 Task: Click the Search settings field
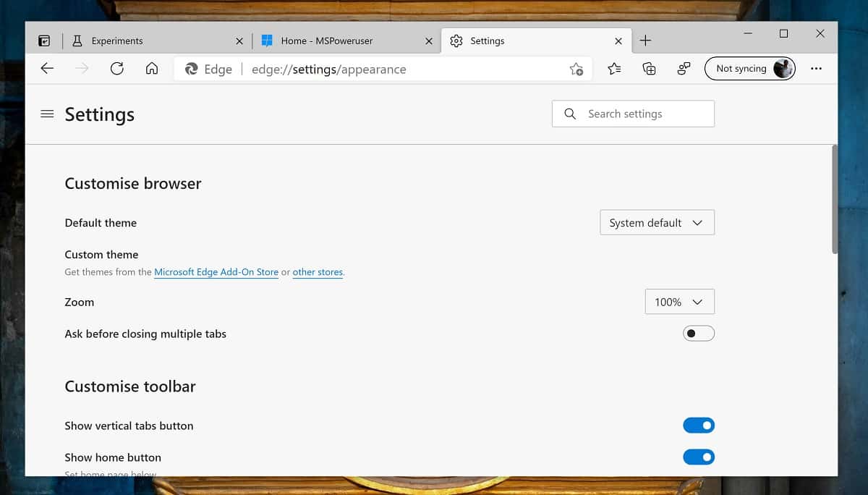coord(634,114)
